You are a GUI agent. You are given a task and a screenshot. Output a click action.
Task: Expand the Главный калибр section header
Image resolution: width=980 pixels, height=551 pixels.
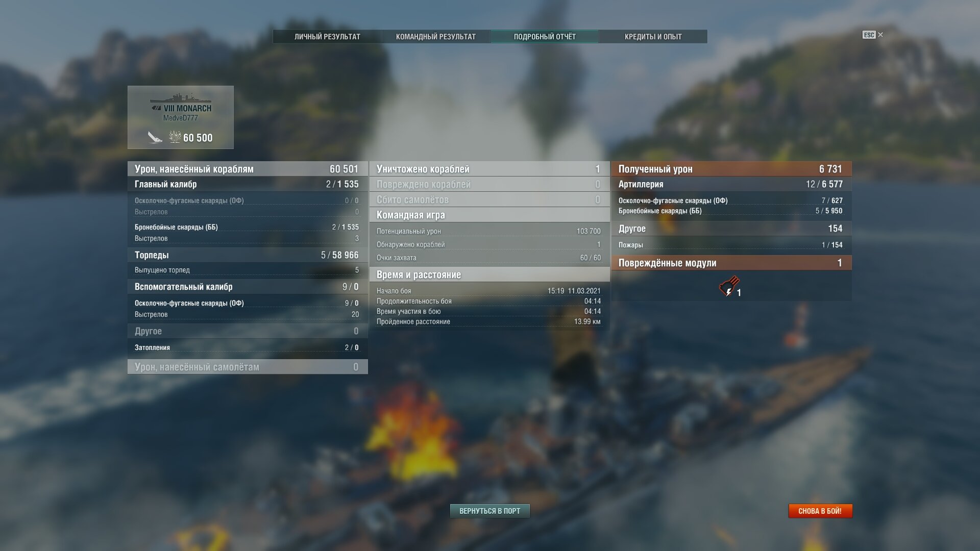(x=248, y=184)
